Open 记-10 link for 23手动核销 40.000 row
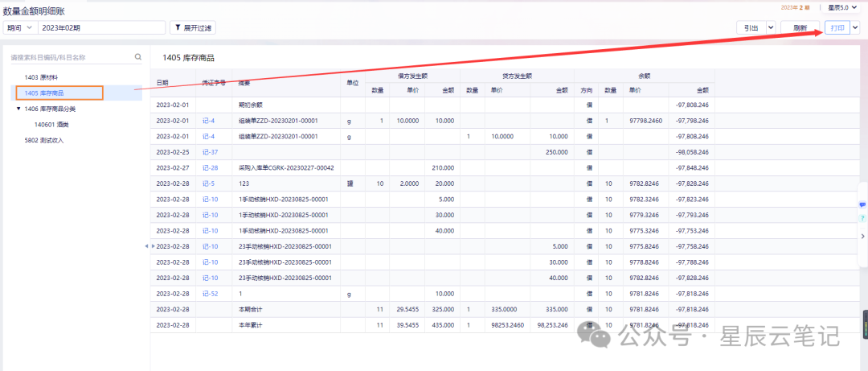The width and height of the screenshot is (868, 371). (x=210, y=278)
